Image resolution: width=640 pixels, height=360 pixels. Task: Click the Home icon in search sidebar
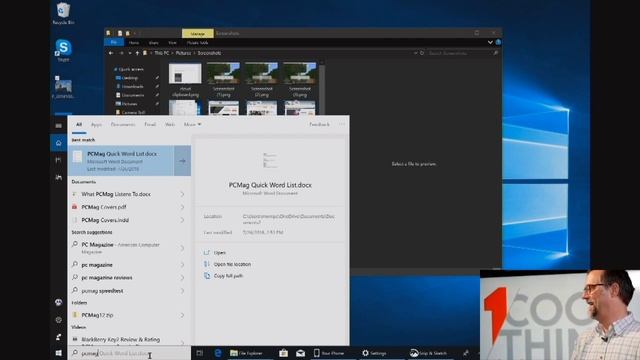tap(59, 143)
